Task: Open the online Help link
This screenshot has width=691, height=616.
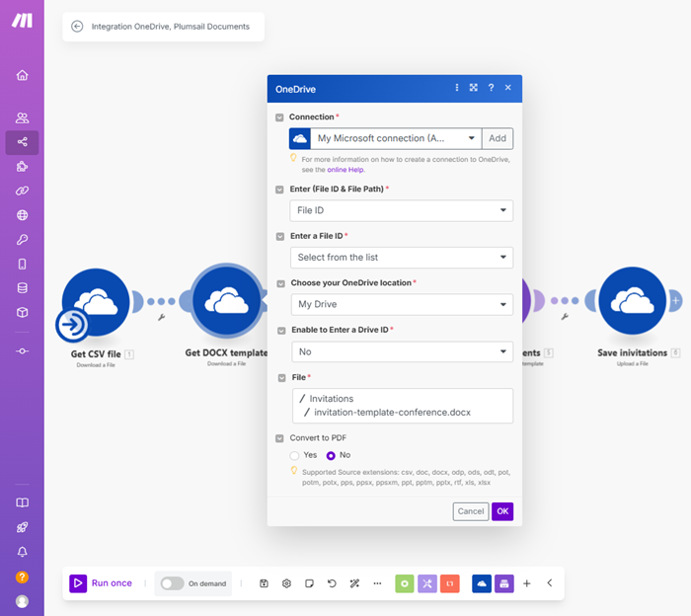Action: tap(345, 170)
